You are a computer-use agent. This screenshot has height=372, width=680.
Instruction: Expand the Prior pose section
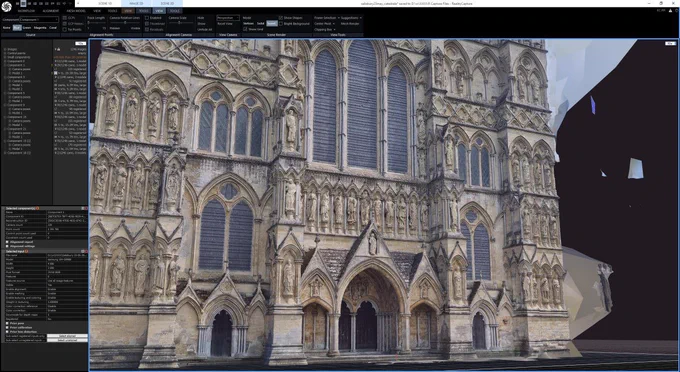tap(7, 323)
